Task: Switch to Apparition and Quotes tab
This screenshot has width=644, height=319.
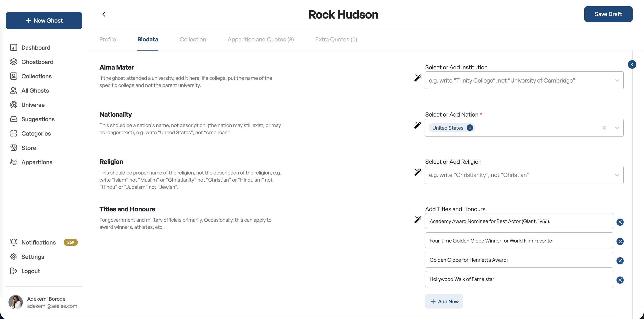Action: click(261, 40)
